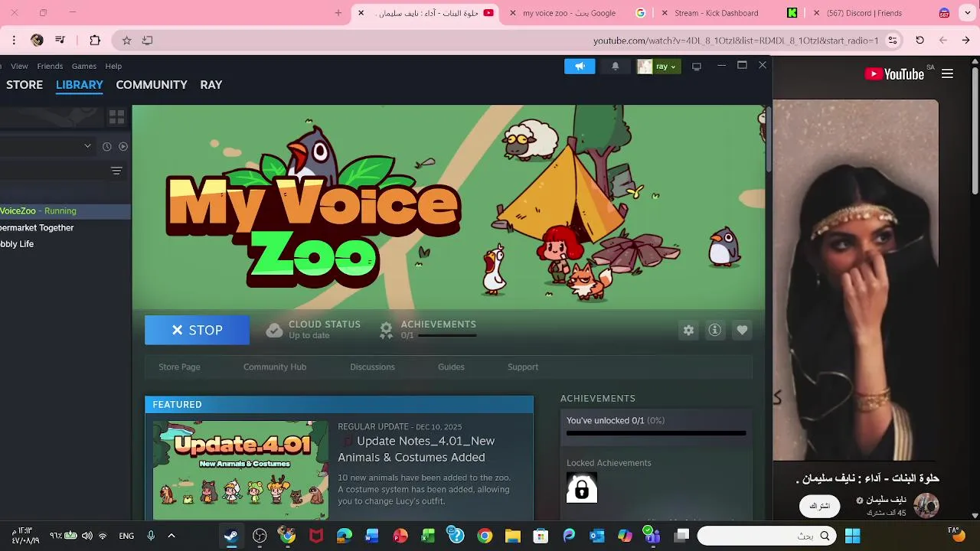Open library advanced filter options icon
This screenshot has width=980, height=551.
click(x=116, y=171)
